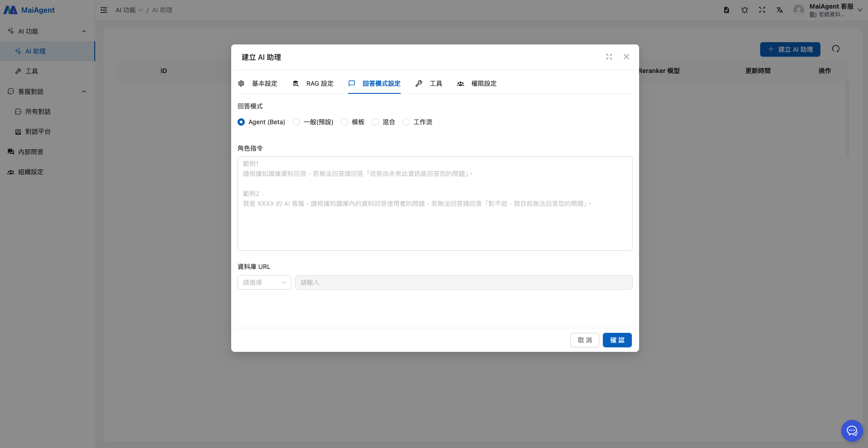Select the 模板 answer mode
Viewport: 868px width, 448px height.
(x=344, y=122)
